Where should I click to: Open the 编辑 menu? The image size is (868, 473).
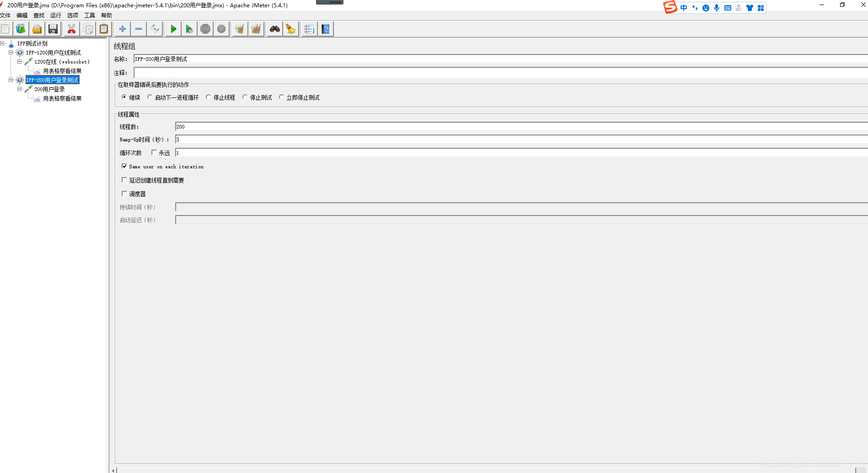pos(22,16)
